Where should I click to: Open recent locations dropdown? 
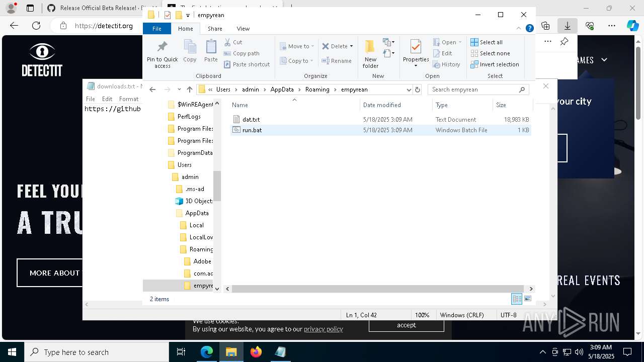click(179, 89)
